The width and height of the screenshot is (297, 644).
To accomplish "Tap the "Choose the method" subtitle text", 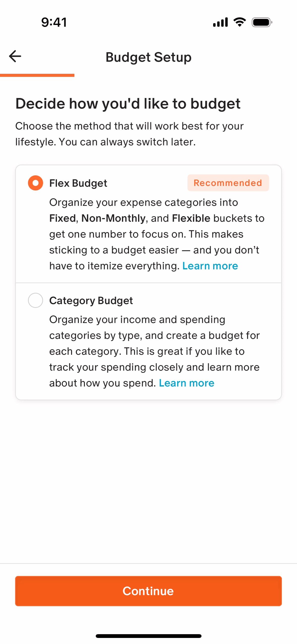I will click(129, 134).
